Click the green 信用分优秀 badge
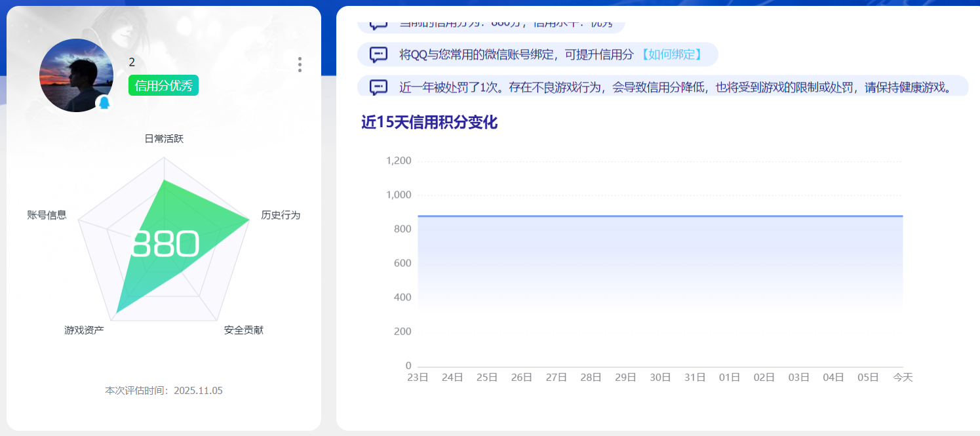 pyautogui.click(x=163, y=86)
